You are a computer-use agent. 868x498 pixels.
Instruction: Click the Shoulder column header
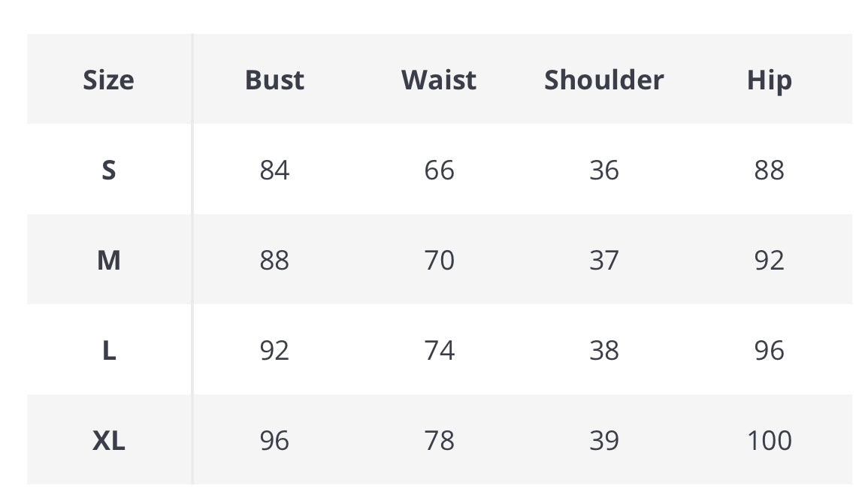click(603, 80)
